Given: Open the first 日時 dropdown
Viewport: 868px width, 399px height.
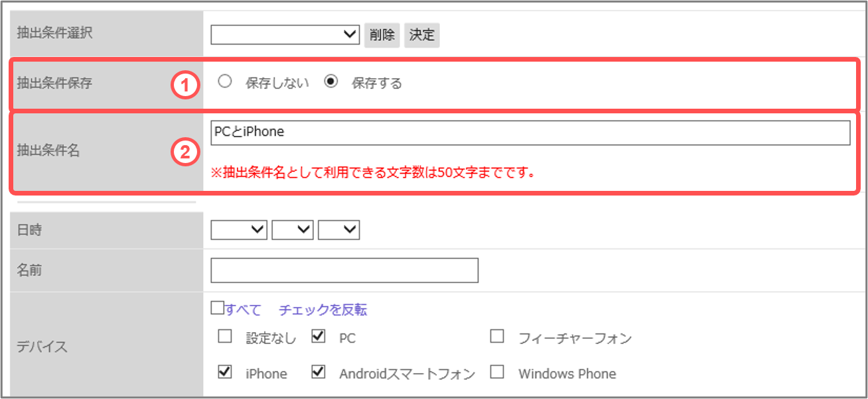Looking at the screenshot, I should pos(239,230).
